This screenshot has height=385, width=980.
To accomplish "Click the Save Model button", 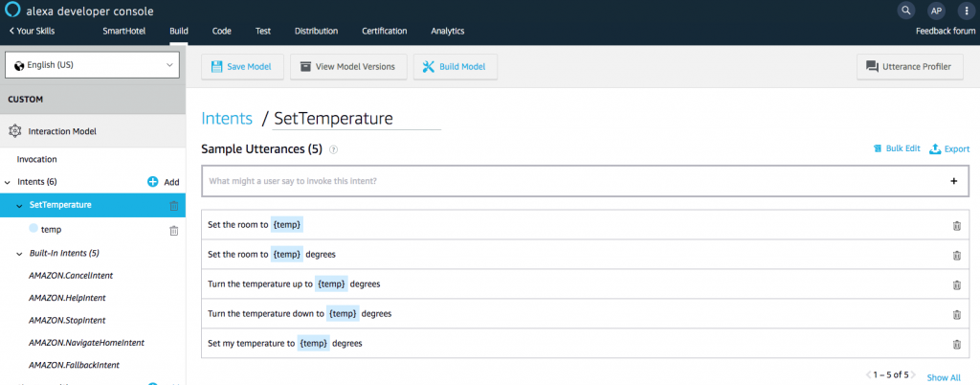I will pos(242,67).
